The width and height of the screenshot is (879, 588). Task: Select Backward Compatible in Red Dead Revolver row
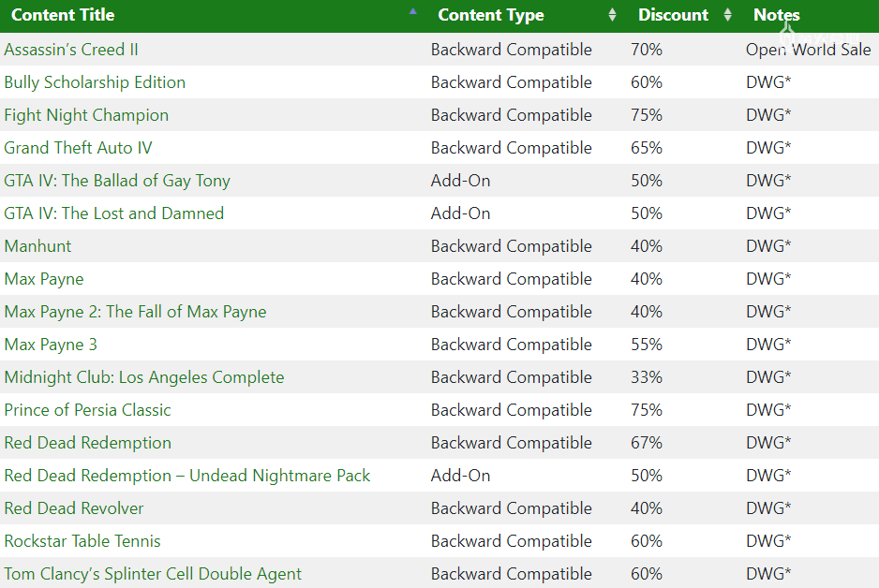[512, 508]
